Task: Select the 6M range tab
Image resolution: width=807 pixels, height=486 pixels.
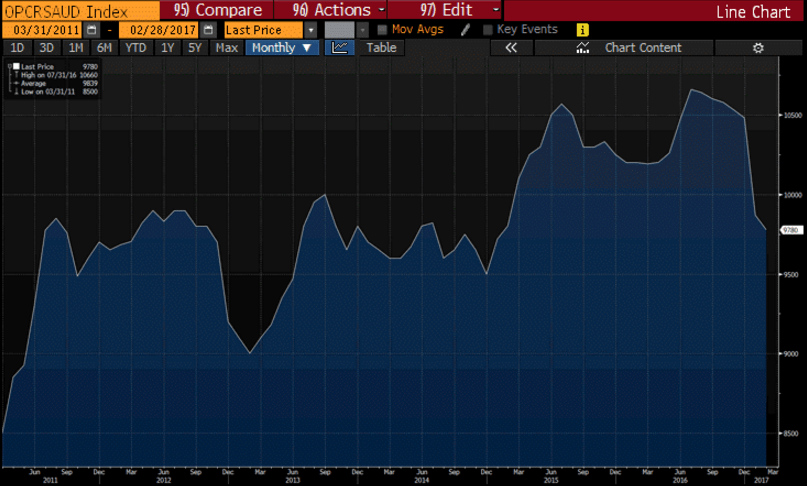Action: click(104, 48)
